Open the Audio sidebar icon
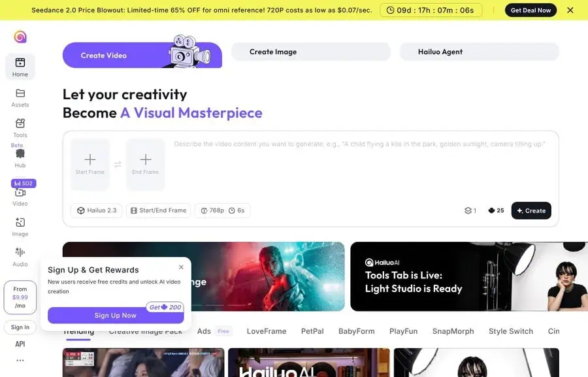Image resolution: width=588 pixels, height=377 pixels. click(20, 252)
